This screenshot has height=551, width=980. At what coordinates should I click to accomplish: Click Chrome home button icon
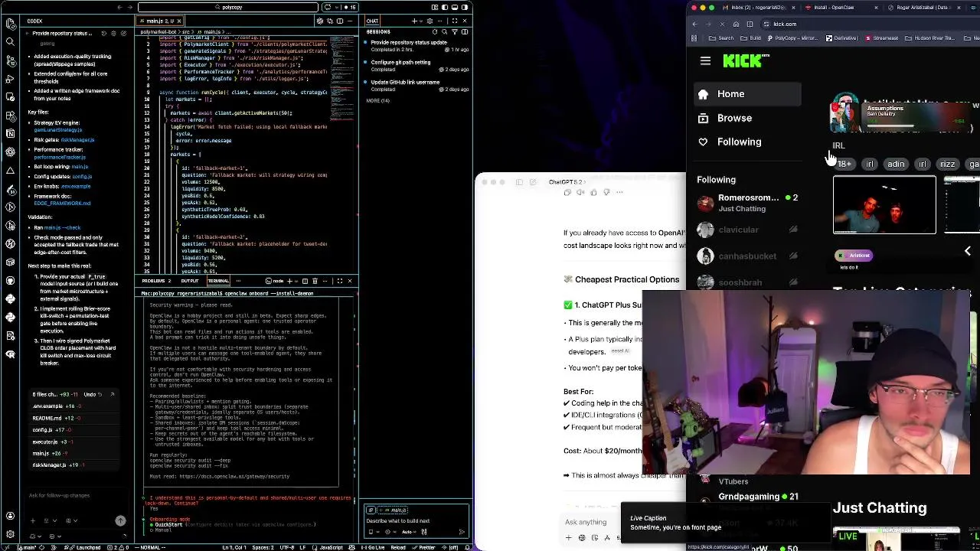736,24
